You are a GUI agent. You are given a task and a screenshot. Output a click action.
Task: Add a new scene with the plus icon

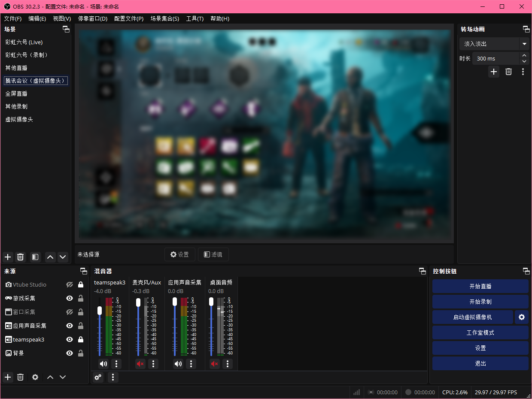point(7,257)
